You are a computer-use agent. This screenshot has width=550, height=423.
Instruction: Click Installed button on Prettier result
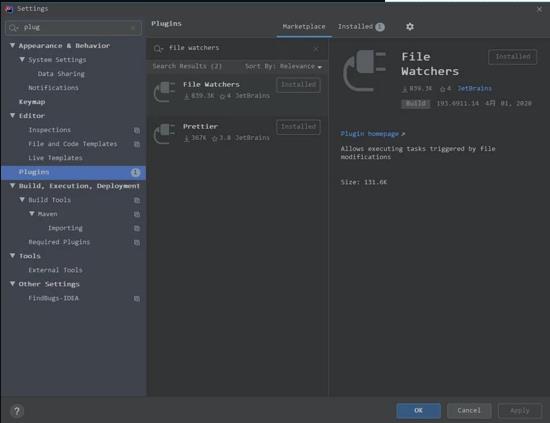298,127
